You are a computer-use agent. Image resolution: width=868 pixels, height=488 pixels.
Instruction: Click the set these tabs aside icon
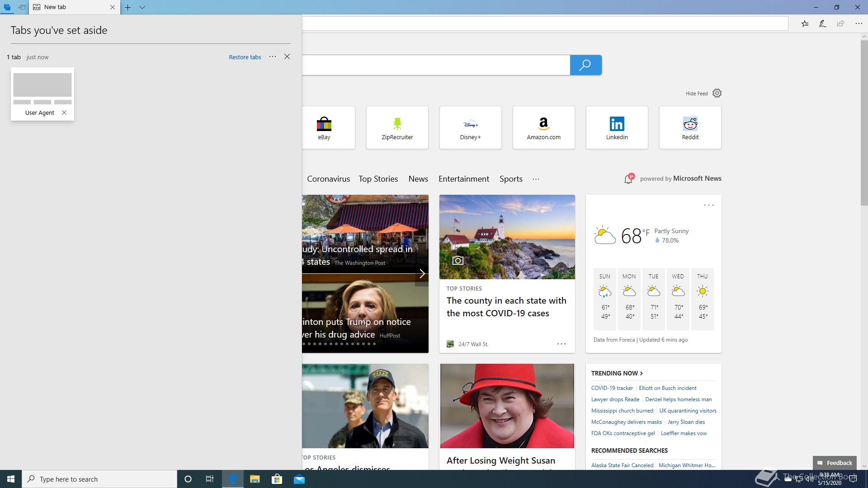pos(21,7)
